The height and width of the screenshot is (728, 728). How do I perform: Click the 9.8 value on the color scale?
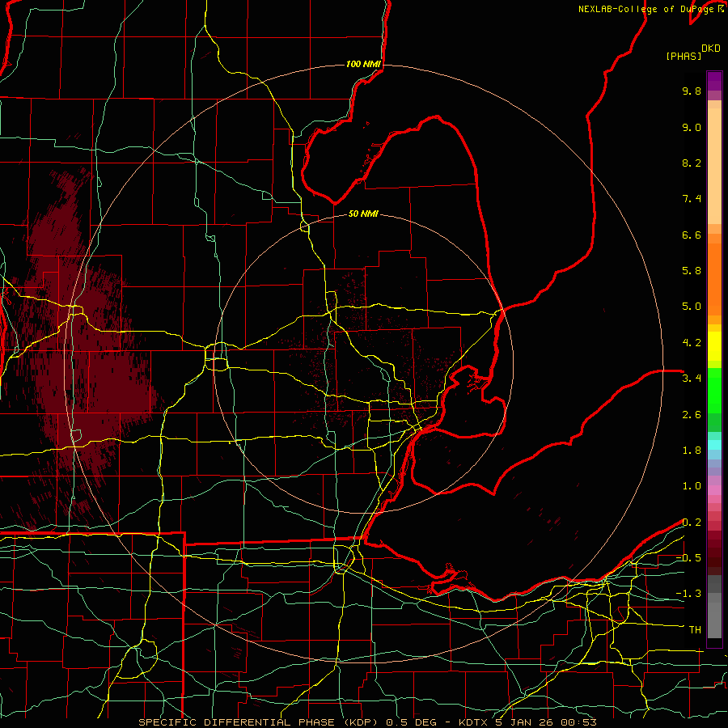coord(692,91)
